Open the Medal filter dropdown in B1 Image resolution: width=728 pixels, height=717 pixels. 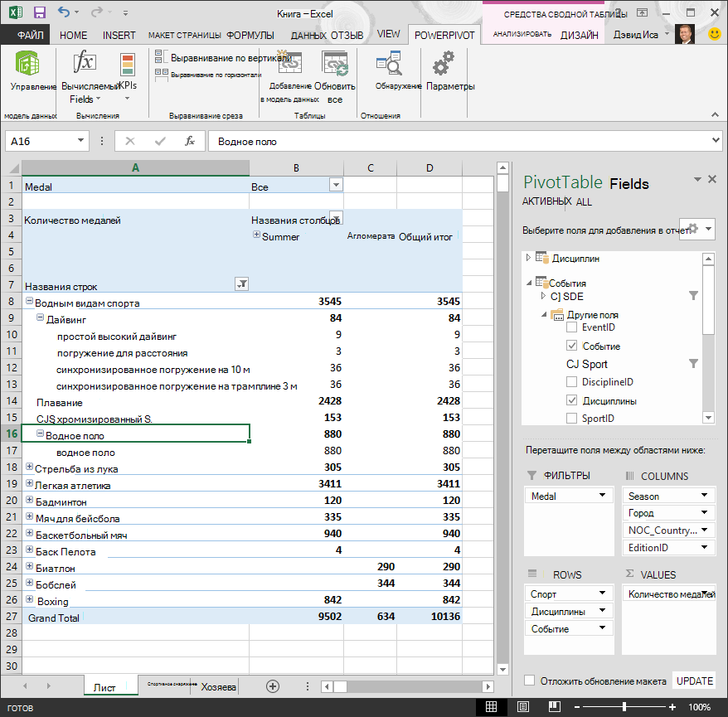point(336,185)
